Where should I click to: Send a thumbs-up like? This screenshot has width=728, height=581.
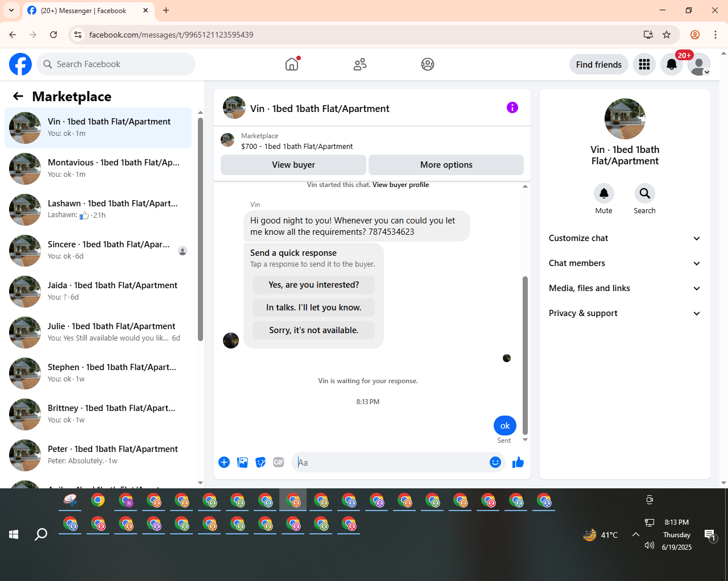coord(518,462)
